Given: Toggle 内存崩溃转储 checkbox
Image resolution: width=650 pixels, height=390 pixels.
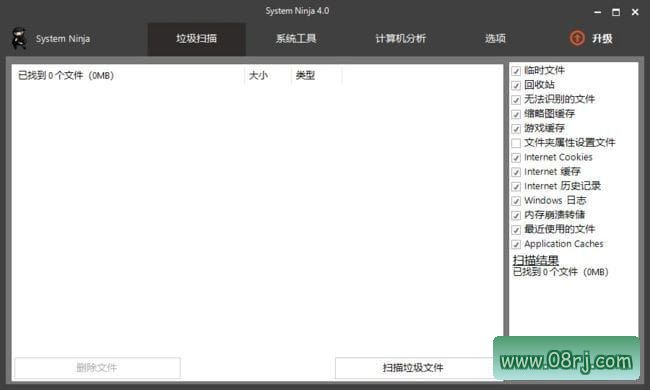Looking at the screenshot, I should [x=516, y=216].
